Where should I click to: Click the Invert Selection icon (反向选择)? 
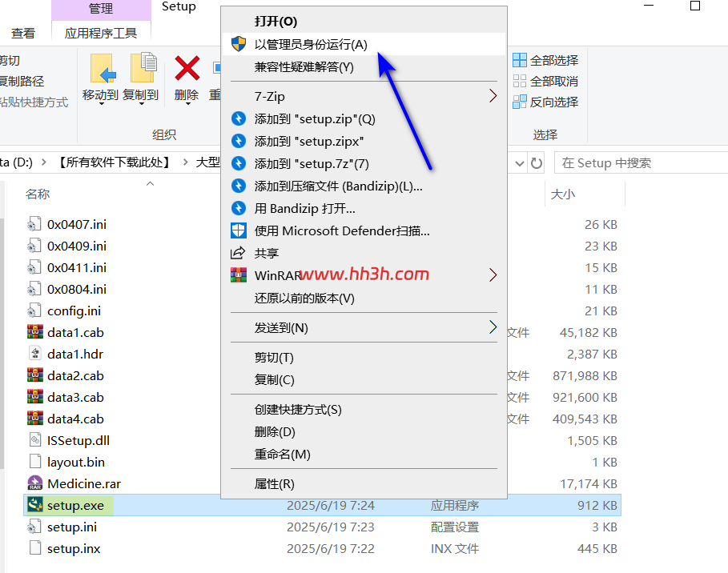[x=520, y=102]
